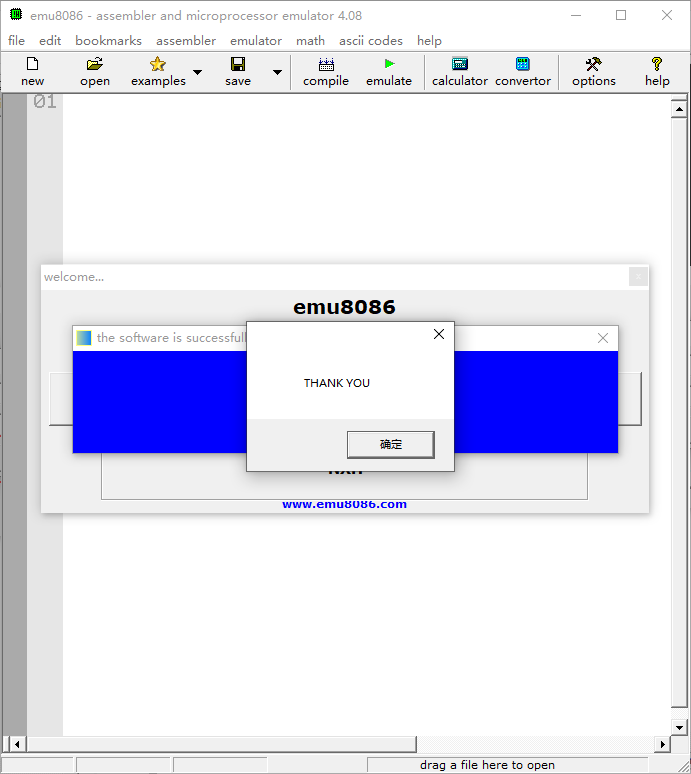This screenshot has width=691, height=774.
Task: Maximize the emu8086 main window
Action: [621, 15]
